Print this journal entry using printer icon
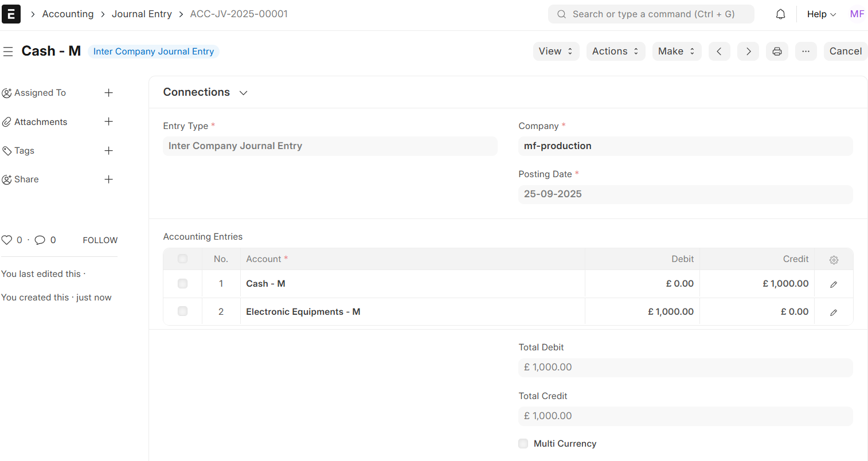 point(777,52)
